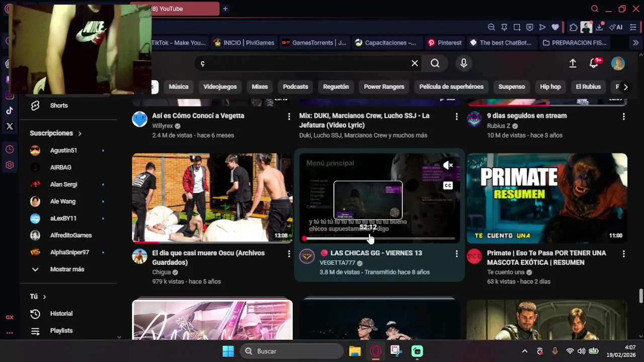Open options for 9 dias seguidos video
The width and height of the screenshot is (644, 362).
coord(624,116)
